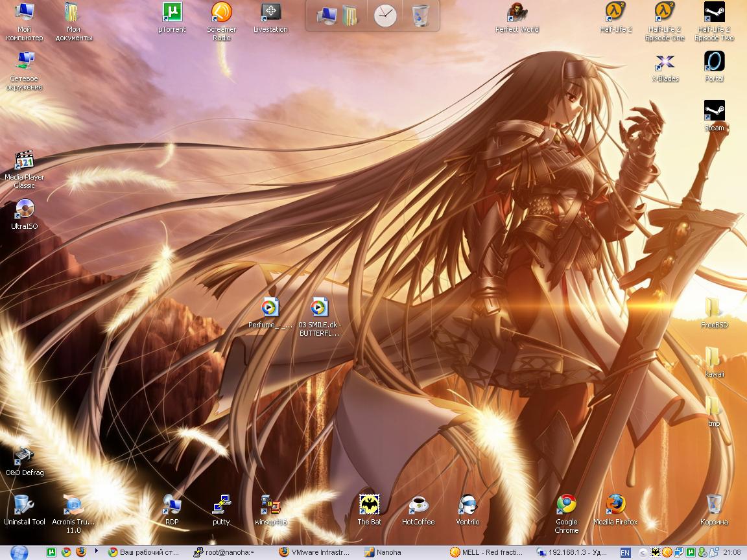Launch Screamer Radio desktop shortcut

(222, 21)
